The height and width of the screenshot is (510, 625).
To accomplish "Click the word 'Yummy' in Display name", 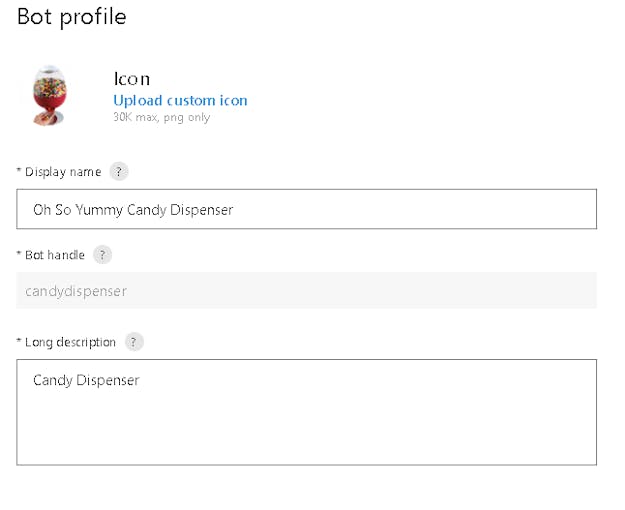I will [x=99, y=210].
